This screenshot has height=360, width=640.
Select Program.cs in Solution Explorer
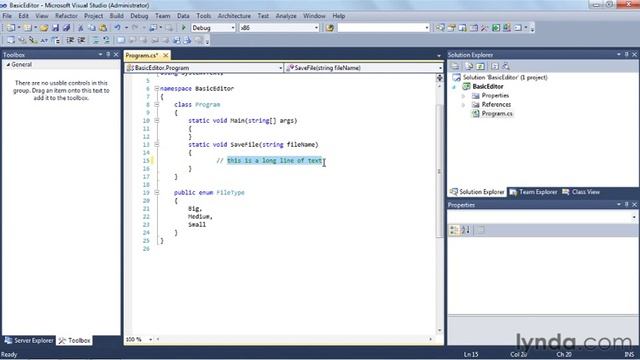tap(497, 114)
